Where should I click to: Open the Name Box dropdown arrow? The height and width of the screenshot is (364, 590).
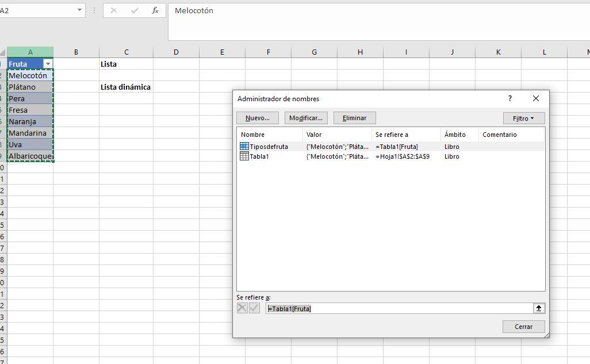pyautogui.click(x=79, y=10)
